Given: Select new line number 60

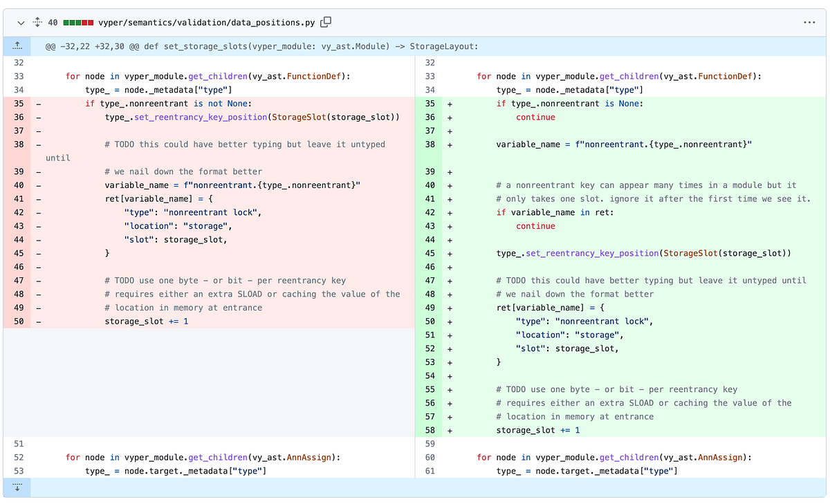Looking at the screenshot, I should click(x=430, y=457).
